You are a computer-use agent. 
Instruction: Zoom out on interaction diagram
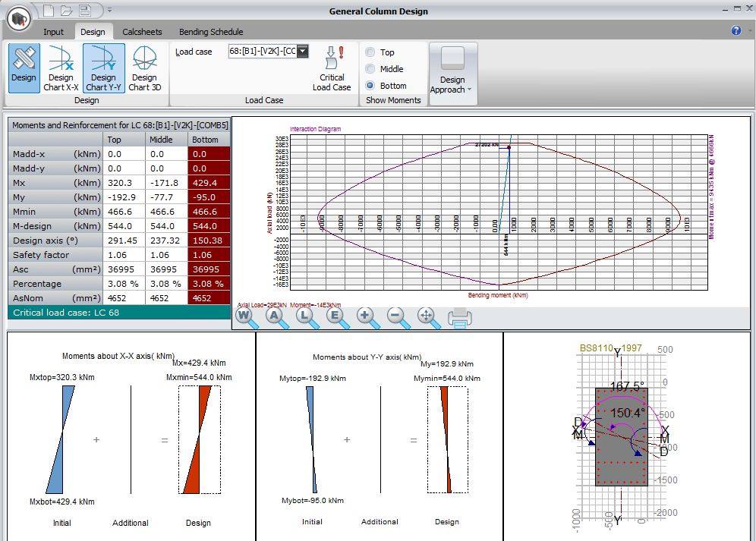pyautogui.click(x=398, y=318)
